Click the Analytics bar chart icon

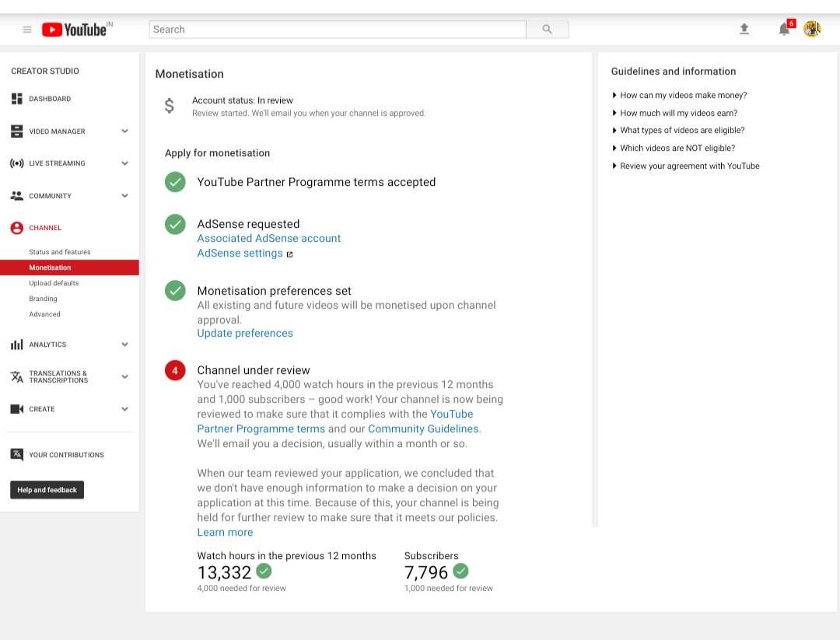pyautogui.click(x=16, y=344)
